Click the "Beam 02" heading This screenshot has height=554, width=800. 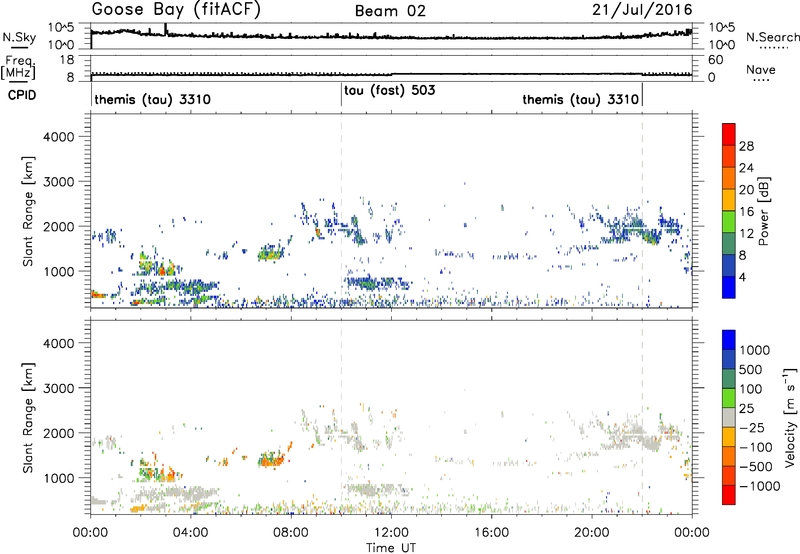click(x=390, y=11)
